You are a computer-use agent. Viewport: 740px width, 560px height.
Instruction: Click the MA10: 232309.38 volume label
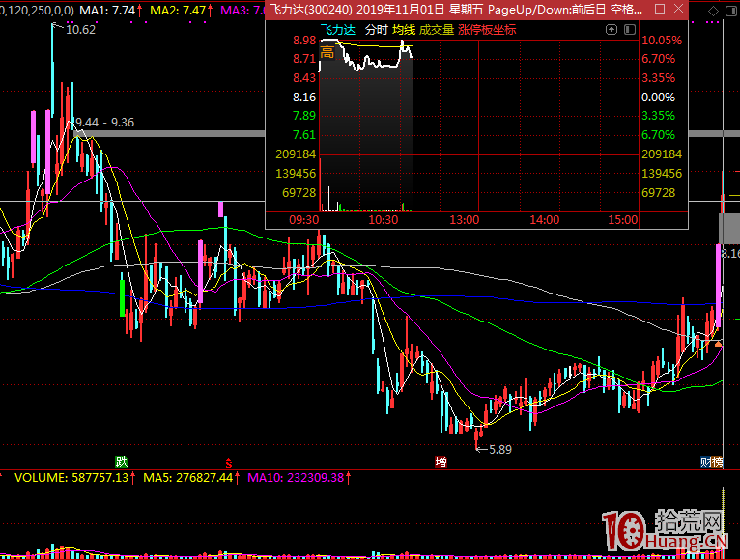pyautogui.click(x=296, y=477)
